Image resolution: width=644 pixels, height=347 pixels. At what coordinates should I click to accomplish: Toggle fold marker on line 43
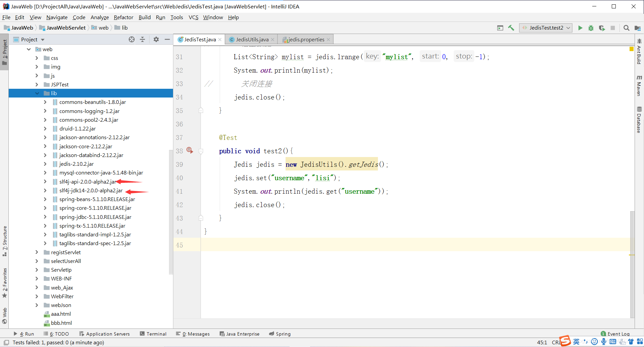point(201,218)
